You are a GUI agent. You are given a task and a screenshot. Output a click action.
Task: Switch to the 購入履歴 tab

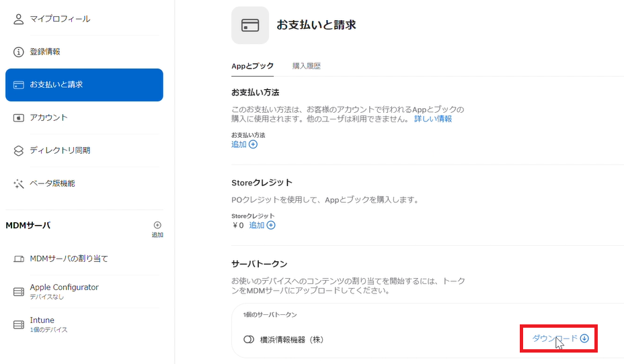click(307, 66)
